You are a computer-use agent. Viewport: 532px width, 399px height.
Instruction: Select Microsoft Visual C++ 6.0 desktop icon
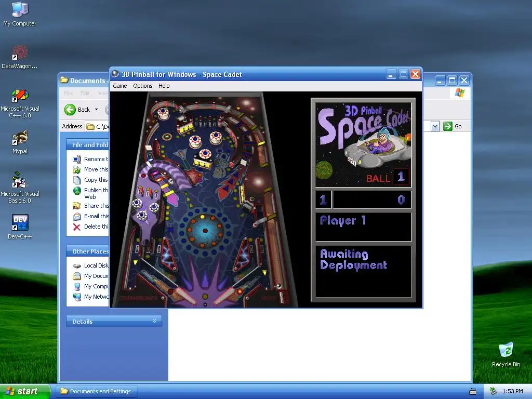coord(20,103)
